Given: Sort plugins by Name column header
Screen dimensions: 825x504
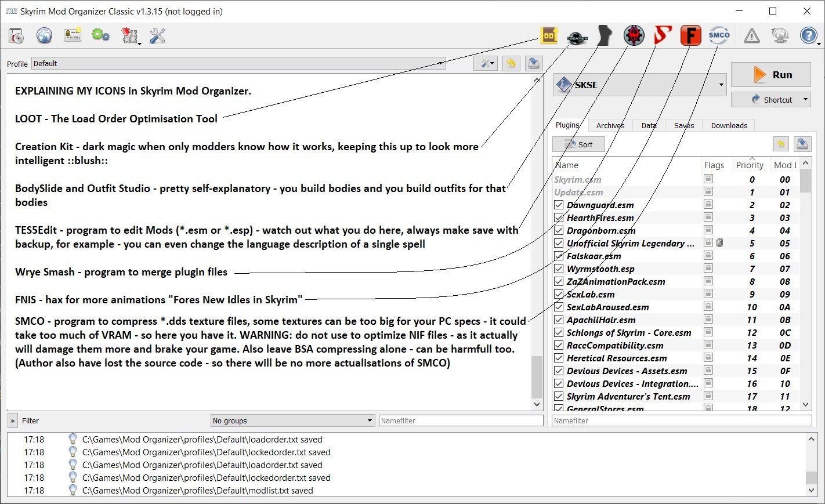Looking at the screenshot, I should pos(626,165).
